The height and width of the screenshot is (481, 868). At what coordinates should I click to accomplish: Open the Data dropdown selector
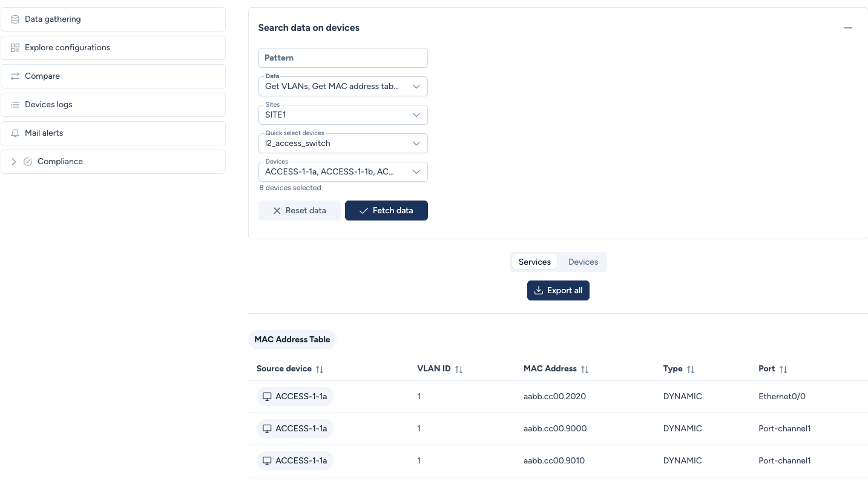pyautogui.click(x=343, y=87)
